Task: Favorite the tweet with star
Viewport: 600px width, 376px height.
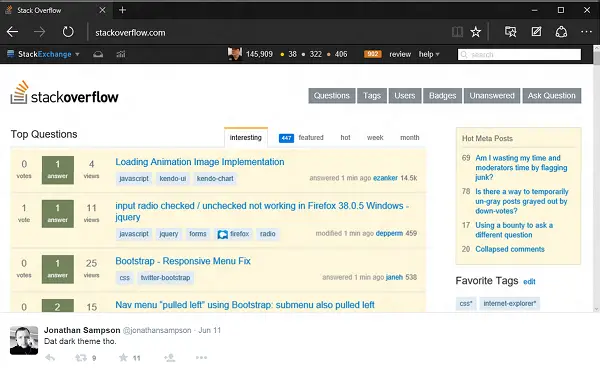Action: click(123, 358)
